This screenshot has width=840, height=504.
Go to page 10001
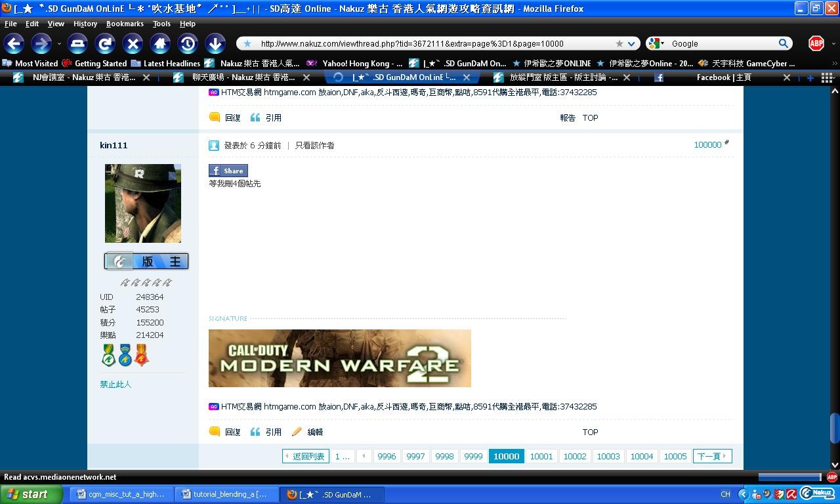pos(541,456)
